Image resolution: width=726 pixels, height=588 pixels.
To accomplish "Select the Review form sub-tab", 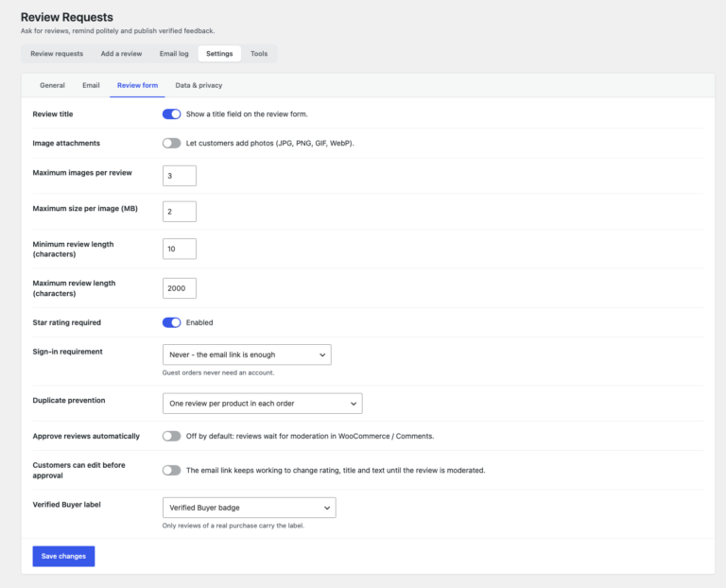I will 137,85.
